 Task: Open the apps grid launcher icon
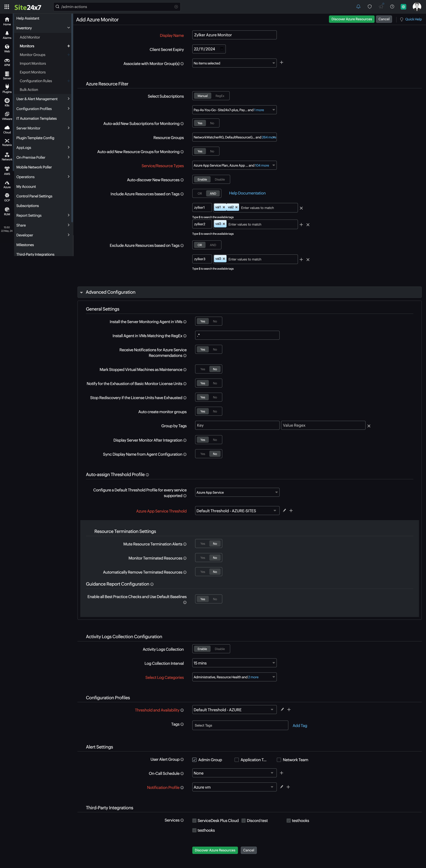(7, 7)
